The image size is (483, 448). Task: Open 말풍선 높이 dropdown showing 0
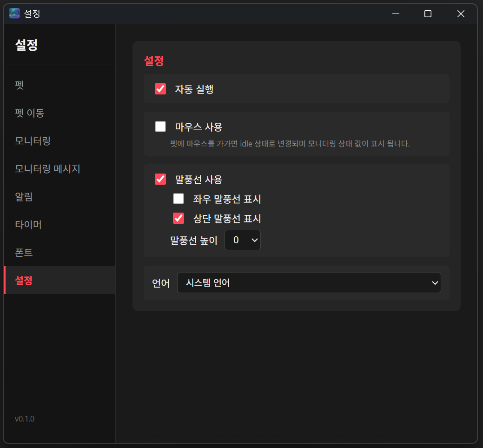click(242, 240)
